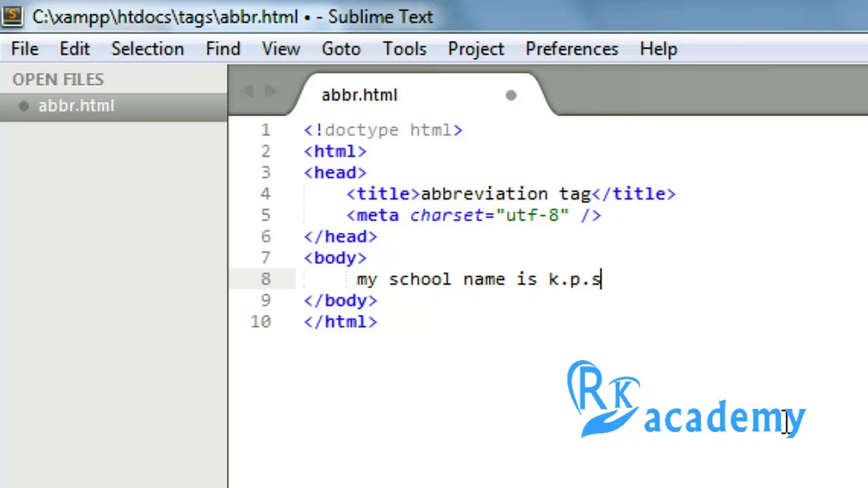
Task: Click the back tab navigation arrow
Action: [248, 91]
